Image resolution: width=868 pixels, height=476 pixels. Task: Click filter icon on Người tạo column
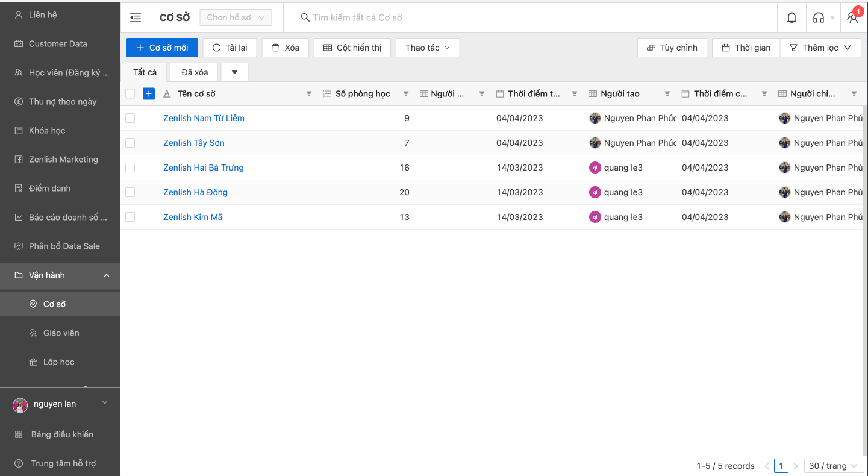(x=667, y=94)
